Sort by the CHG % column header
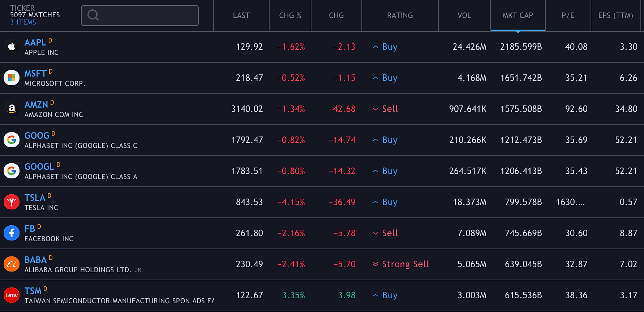 coord(290,16)
